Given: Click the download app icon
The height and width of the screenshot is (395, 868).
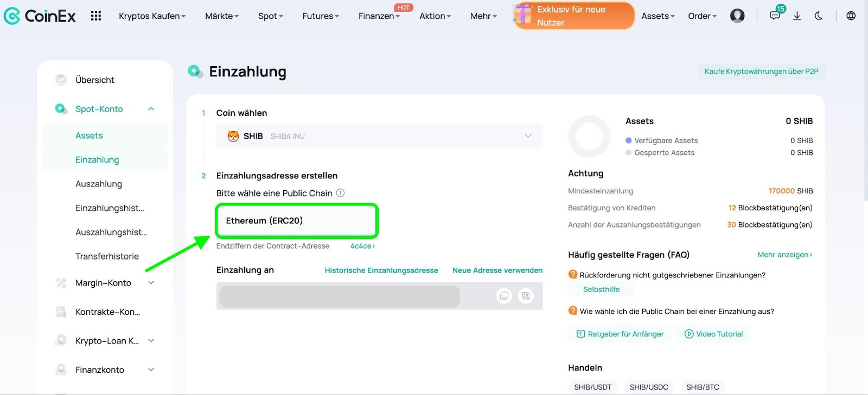Looking at the screenshot, I should coord(797,16).
